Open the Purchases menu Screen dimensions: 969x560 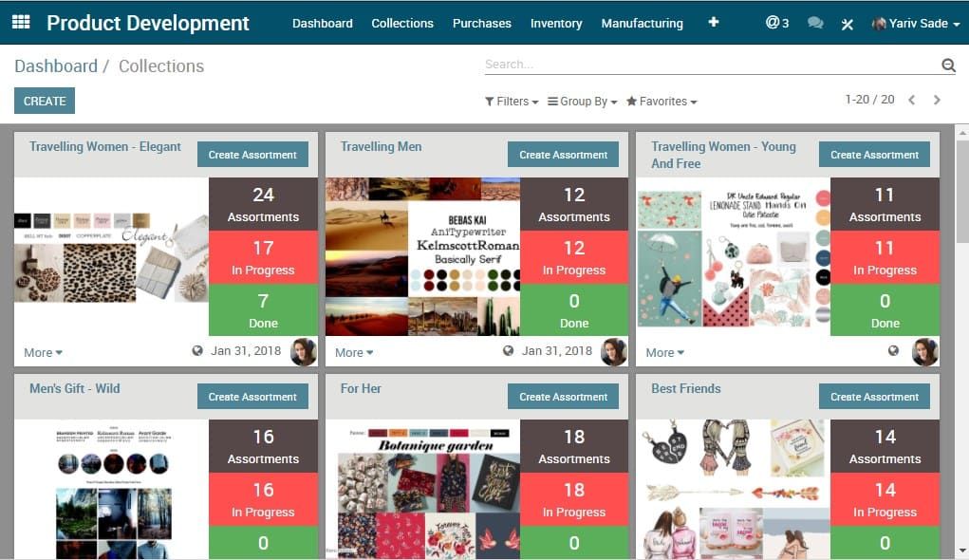[481, 24]
